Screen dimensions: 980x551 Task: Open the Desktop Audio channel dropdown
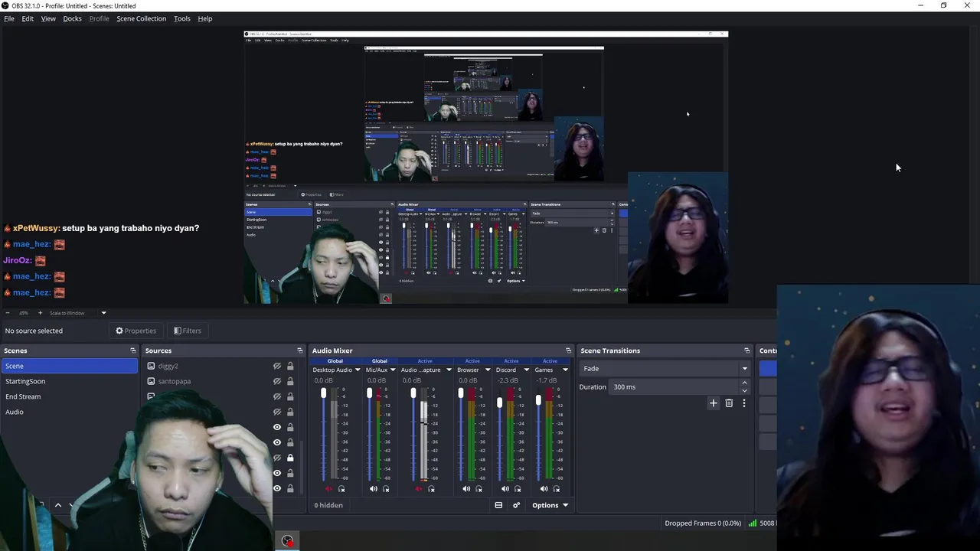358,370
